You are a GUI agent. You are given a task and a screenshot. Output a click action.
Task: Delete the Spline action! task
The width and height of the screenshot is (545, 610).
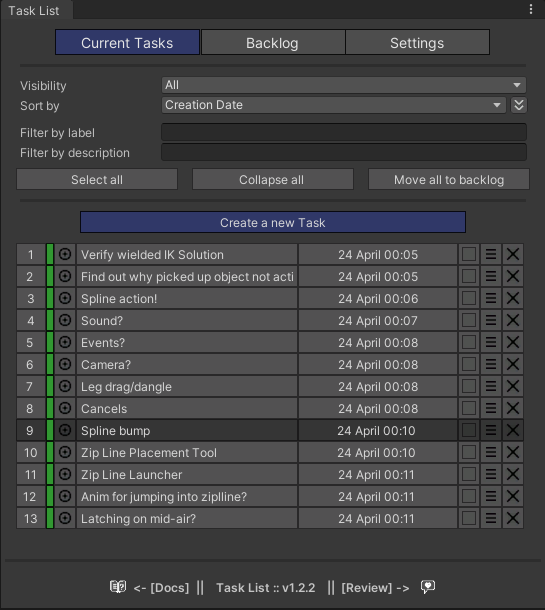click(513, 298)
